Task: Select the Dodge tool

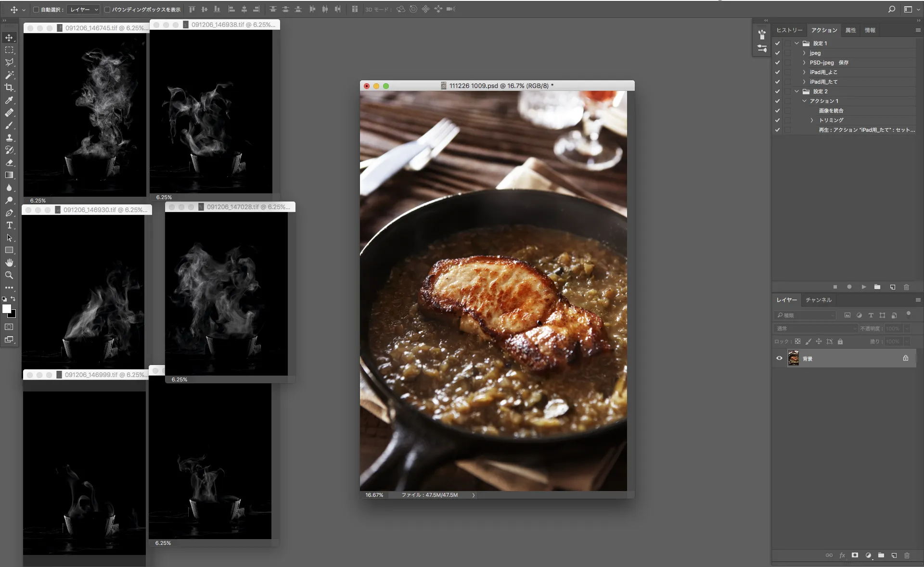Action: [9, 200]
